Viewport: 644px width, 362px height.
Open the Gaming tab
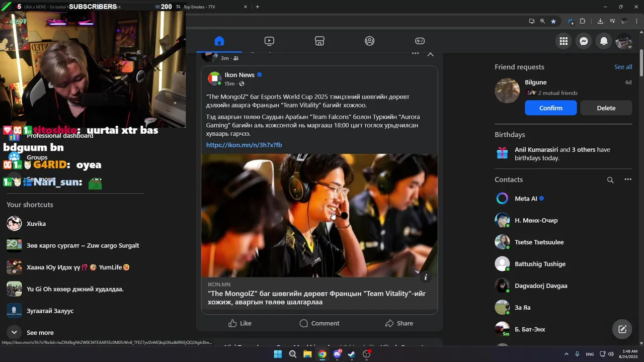pyautogui.click(x=420, y=41)
